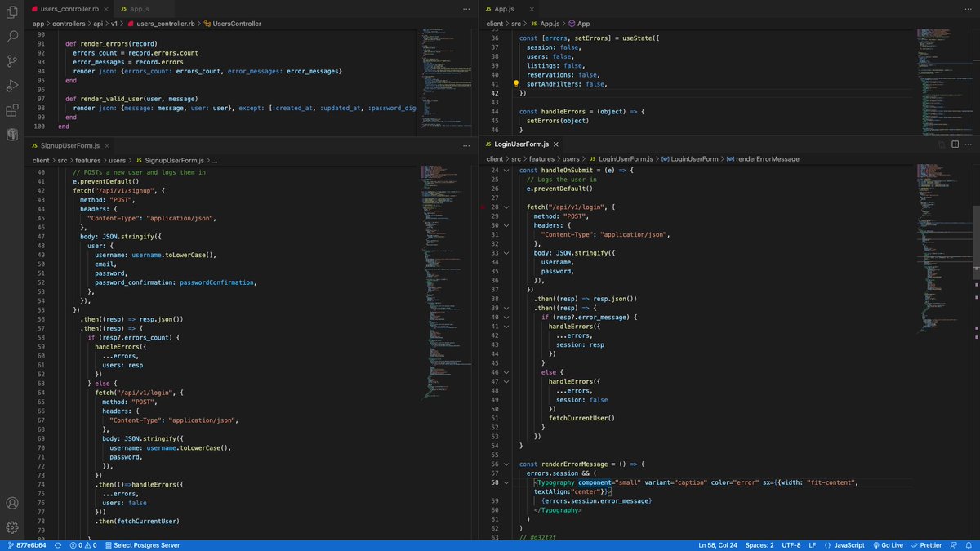The image size is (980, 551).
Task: Change end of line sequence LF
Action: tap(813, 545)
